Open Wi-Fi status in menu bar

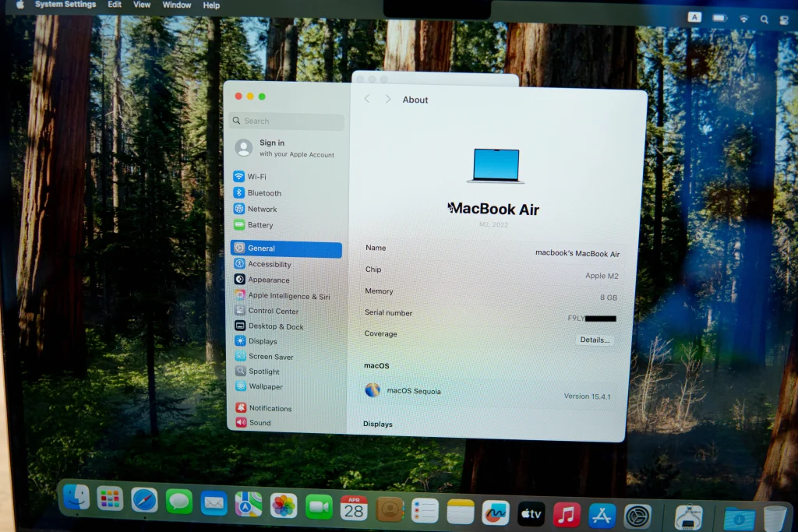(x=743, y=18)
